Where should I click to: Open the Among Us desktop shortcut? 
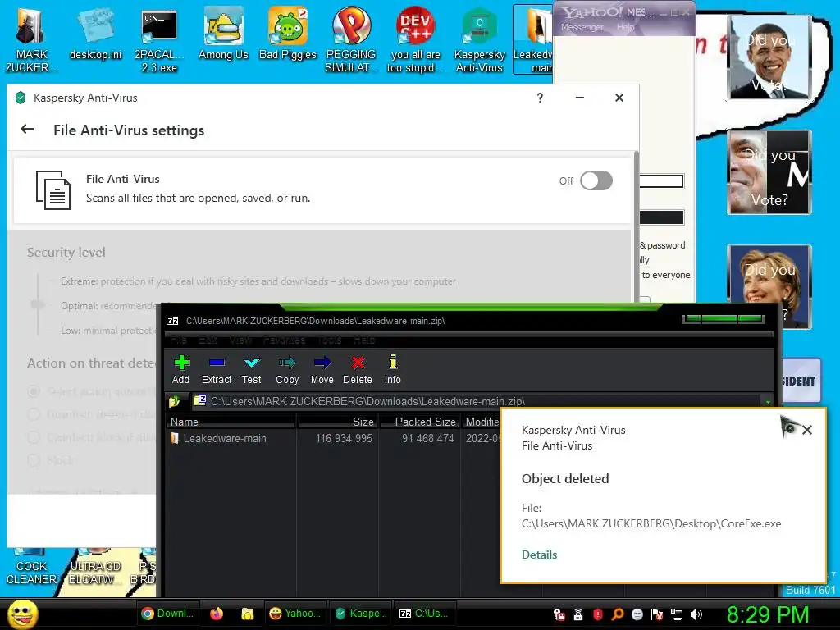(x=223, y=34)
